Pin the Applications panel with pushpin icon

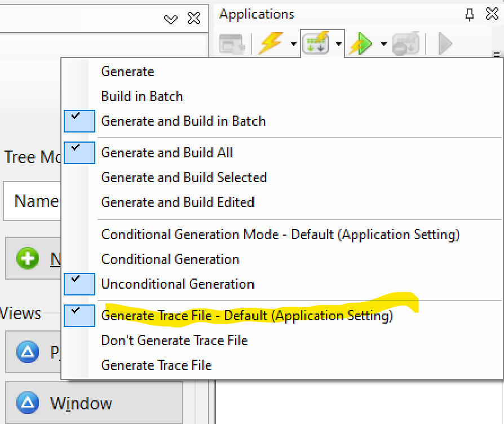click(x=470, y=15)
